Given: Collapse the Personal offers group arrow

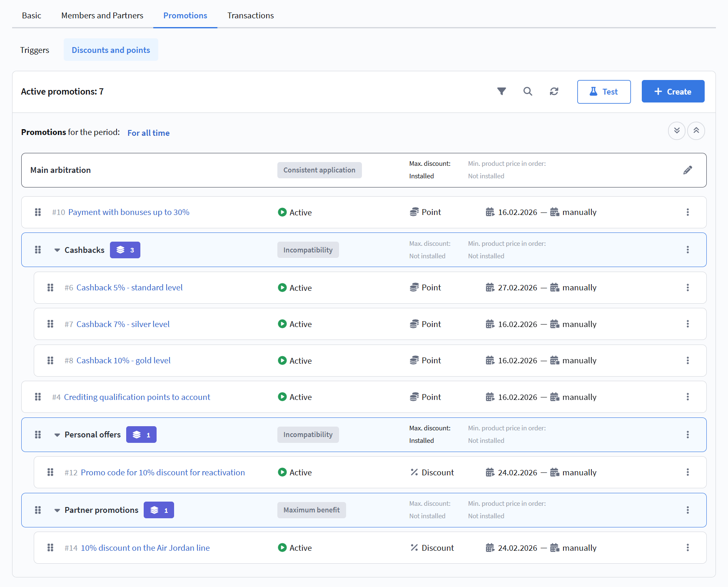Looking at the screenshot, I should click(x=57, y=435).
